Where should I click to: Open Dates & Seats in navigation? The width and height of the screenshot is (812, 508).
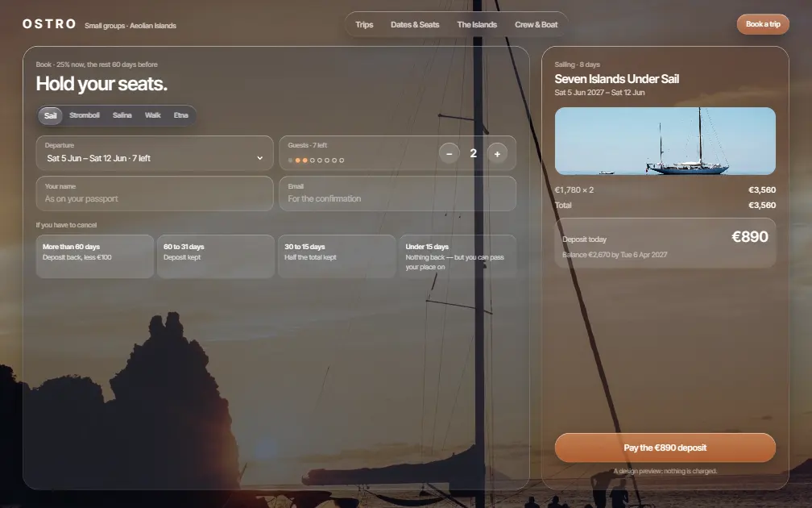click(x=415, y=24)
